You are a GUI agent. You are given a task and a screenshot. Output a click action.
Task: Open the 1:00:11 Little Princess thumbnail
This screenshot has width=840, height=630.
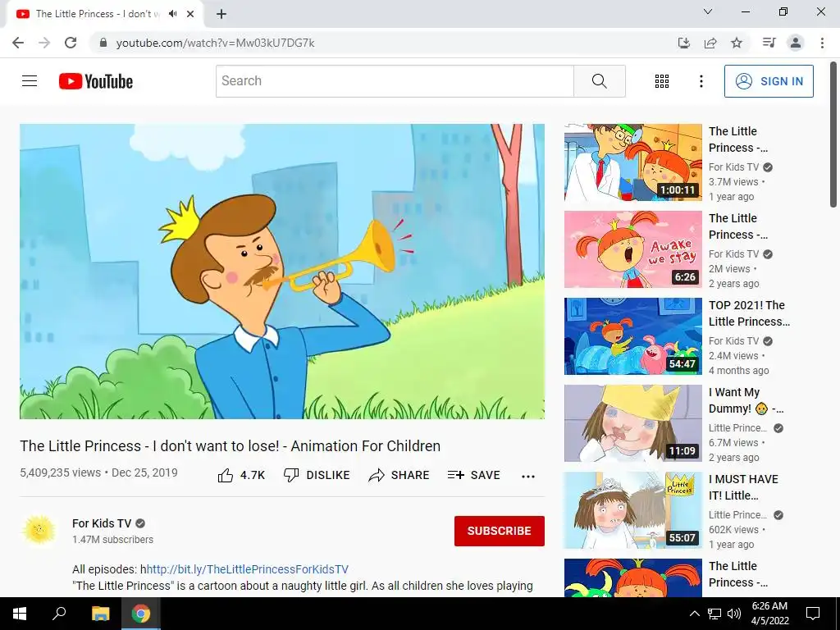point(632,162)
